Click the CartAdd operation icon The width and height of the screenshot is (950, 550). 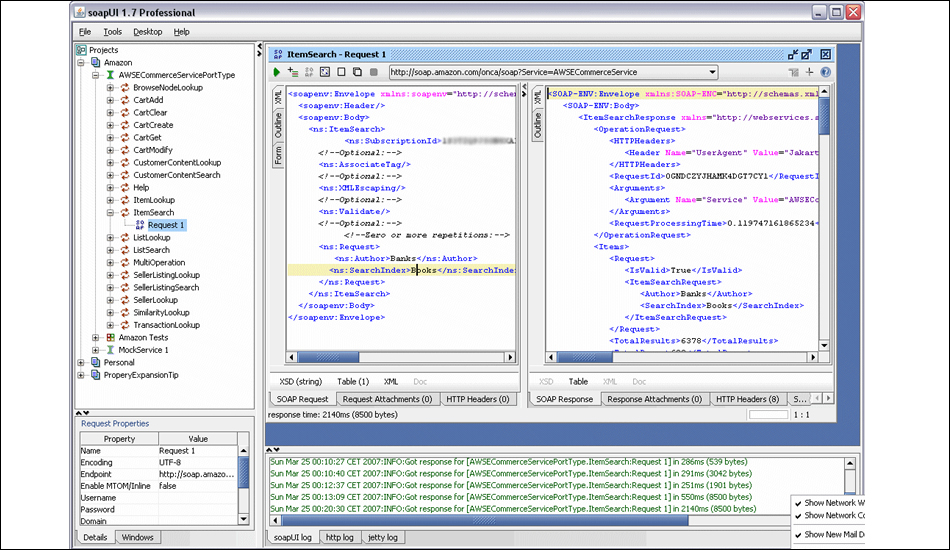click(x=125, y=100)
